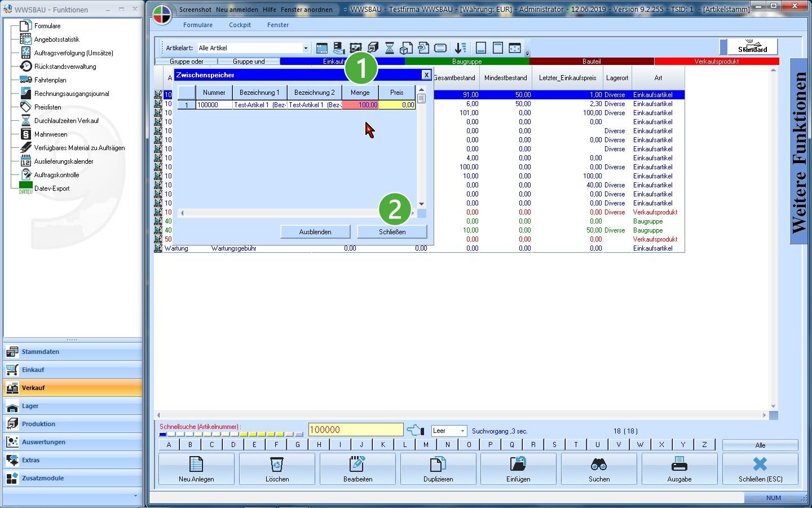Click the Standard button
812x508 pixels.
pyautogui.click(x=752, y=47)
